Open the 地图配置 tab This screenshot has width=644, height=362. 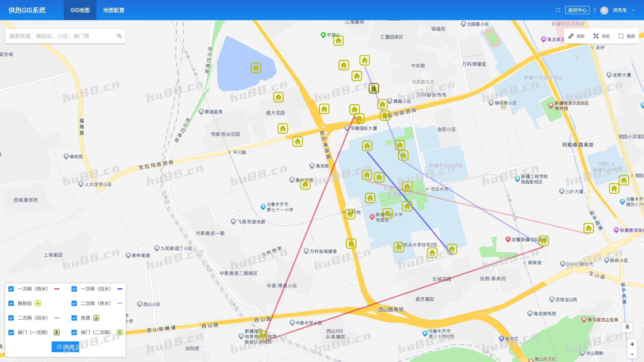(x=113, y=10)
